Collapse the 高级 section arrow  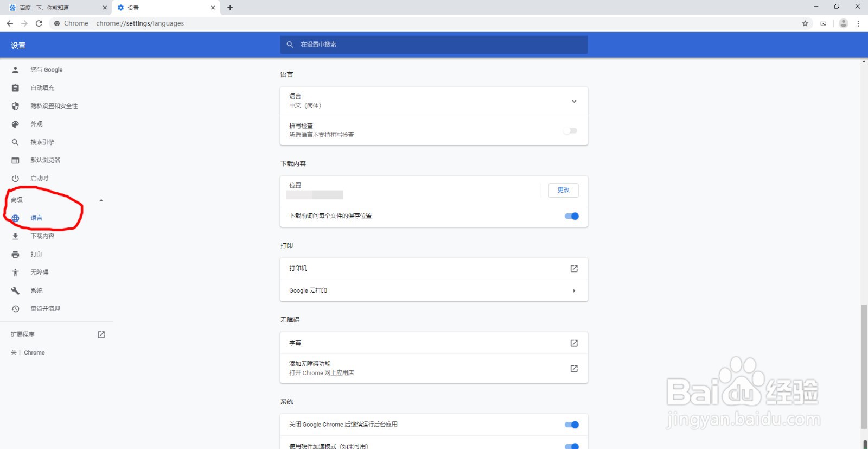pos(101,200)
